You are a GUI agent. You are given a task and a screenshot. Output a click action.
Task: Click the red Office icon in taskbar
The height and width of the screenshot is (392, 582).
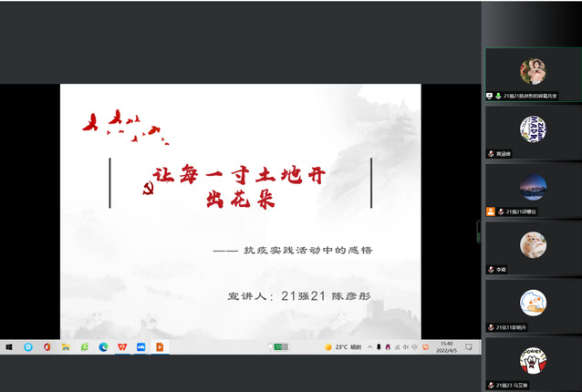pos(47,347)
